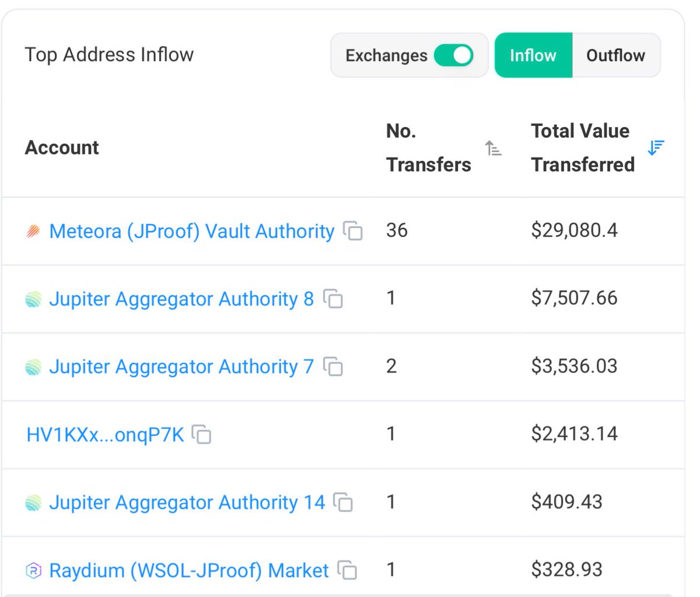Open Jupiter Aggregator Authority 7 link
700x597 pixels.
pyautogui.click(x=181, y=367)
